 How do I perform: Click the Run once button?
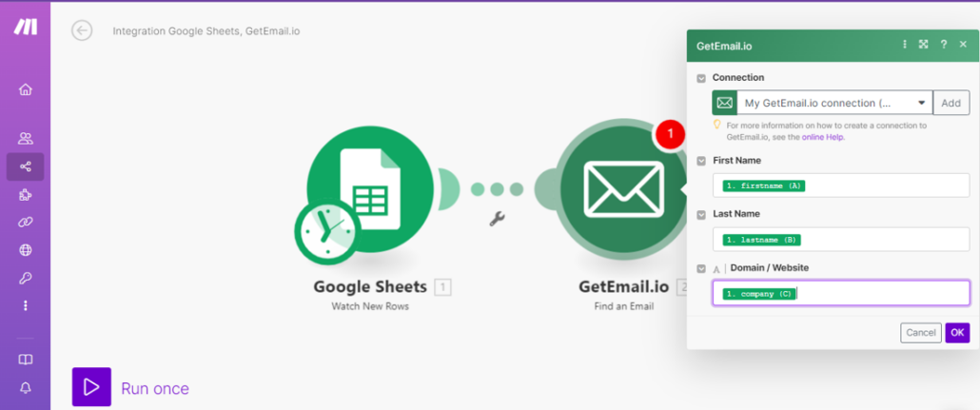130,387
